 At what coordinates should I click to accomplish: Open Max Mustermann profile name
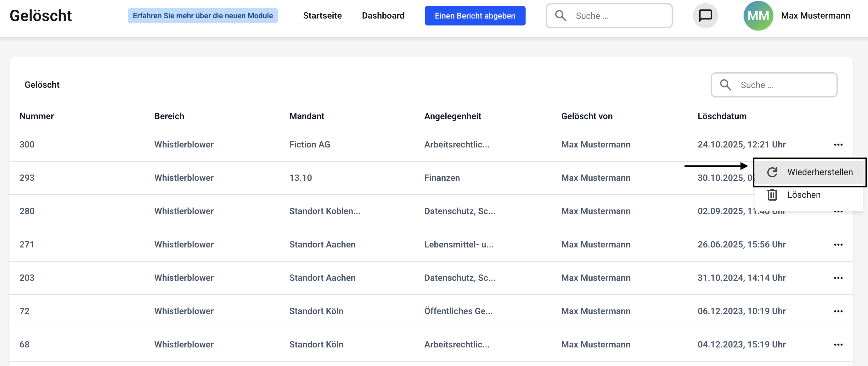[815, 15]
